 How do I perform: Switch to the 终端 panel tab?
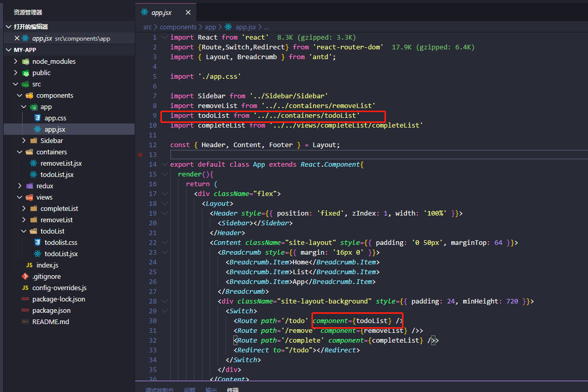coord(233,390)
